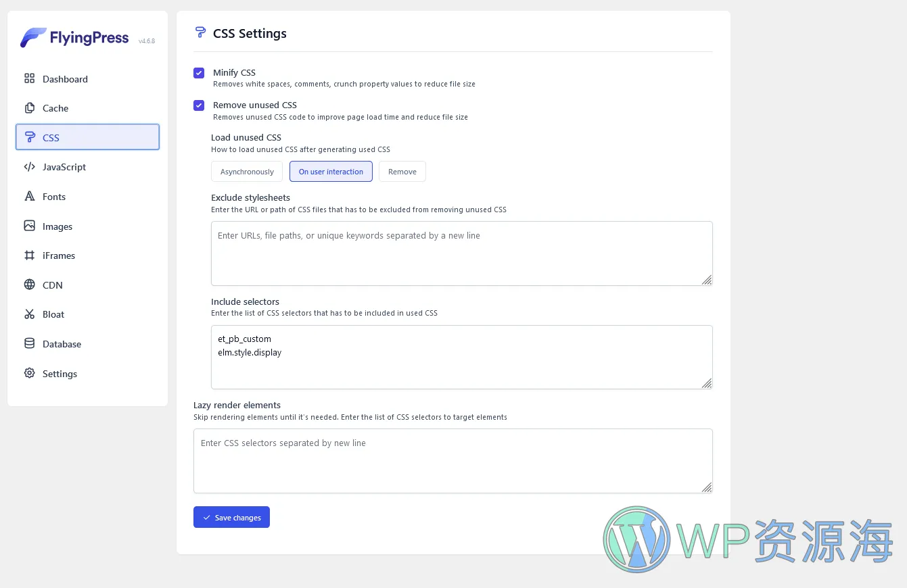The image size is (907, 588).
Task: Toggle the Remove unused CSS checkbox
Action: click(199, 105)
